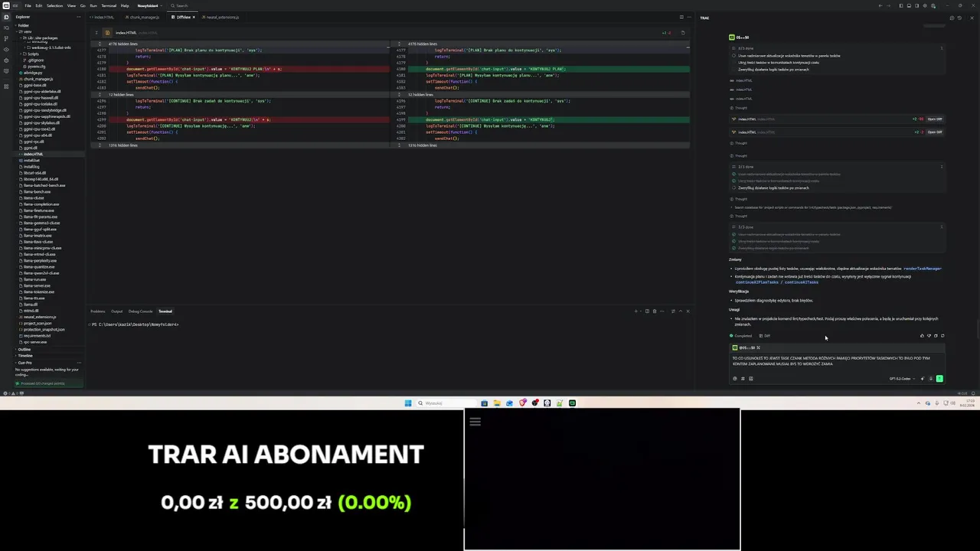980x551 pixels.
Task: Open chat history in the TRAE panel
Action: 958,18
